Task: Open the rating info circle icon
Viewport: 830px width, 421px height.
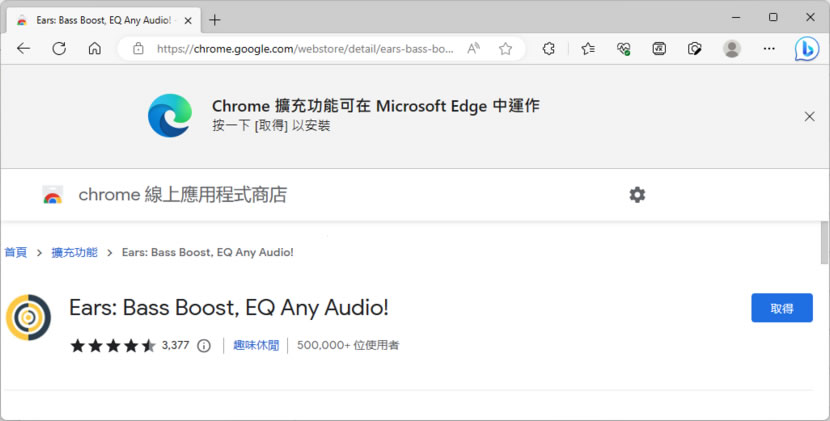Action: click(x=204, y=346)
